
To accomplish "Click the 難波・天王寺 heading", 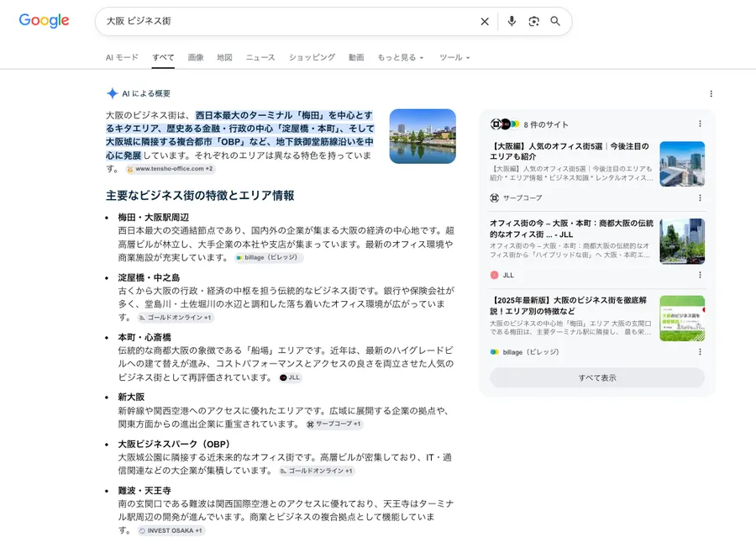I will pos(144,491).
